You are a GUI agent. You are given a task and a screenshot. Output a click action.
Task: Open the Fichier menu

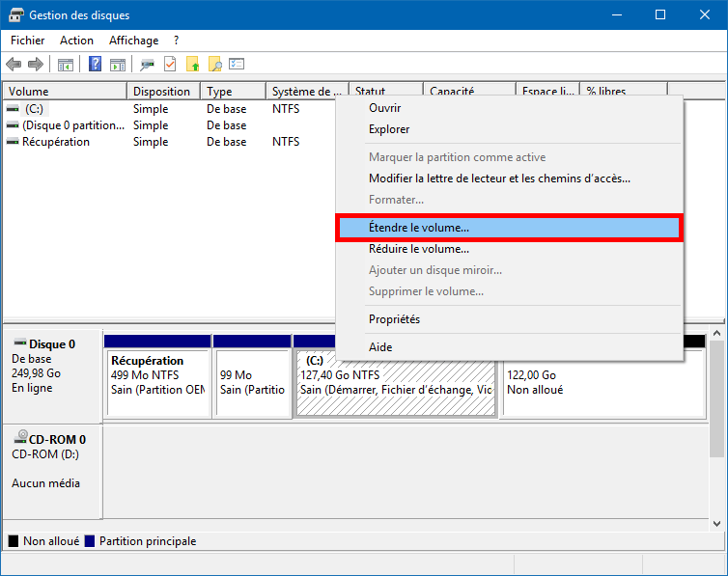click(27, 41)
